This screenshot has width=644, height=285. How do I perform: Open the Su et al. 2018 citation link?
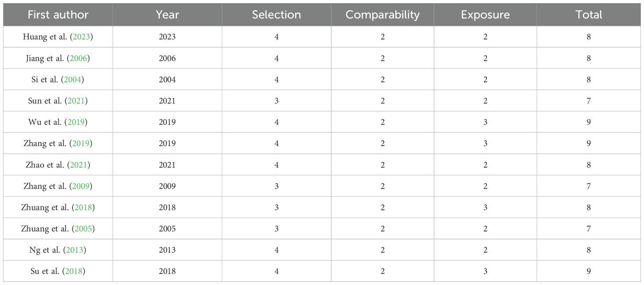74,271
